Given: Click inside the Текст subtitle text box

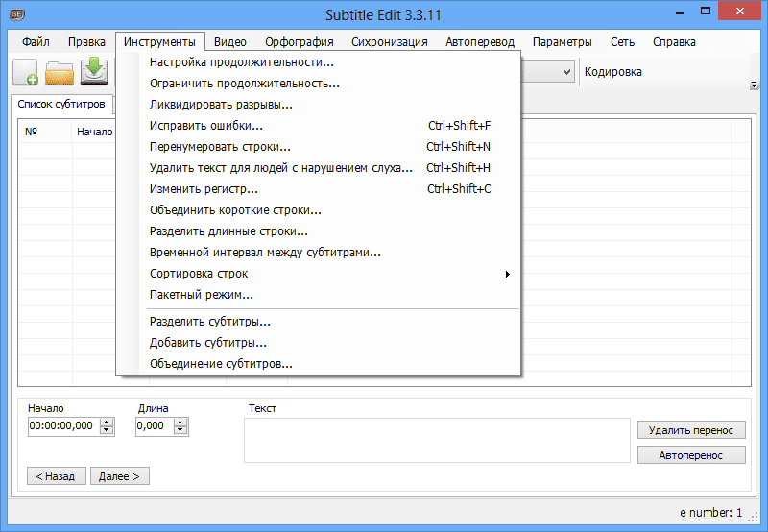Looking at the screenshot, I should (x=436, y=440).
